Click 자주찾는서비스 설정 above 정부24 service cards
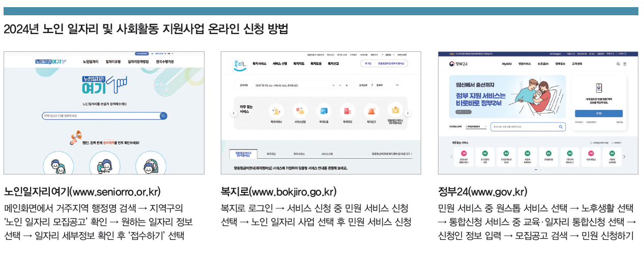 click(598, 143)
